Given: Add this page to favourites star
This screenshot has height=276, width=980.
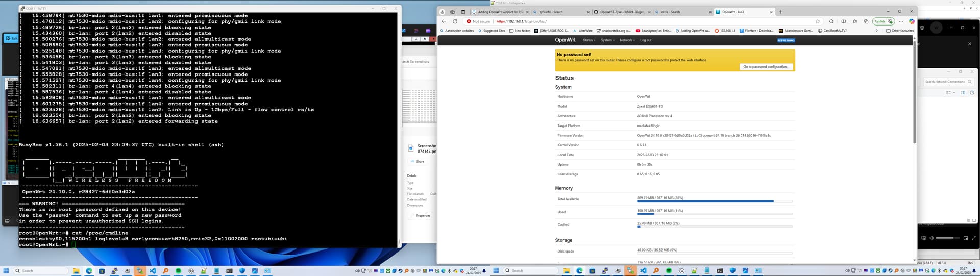Looking at the screenshot, I should click(818, 21).
